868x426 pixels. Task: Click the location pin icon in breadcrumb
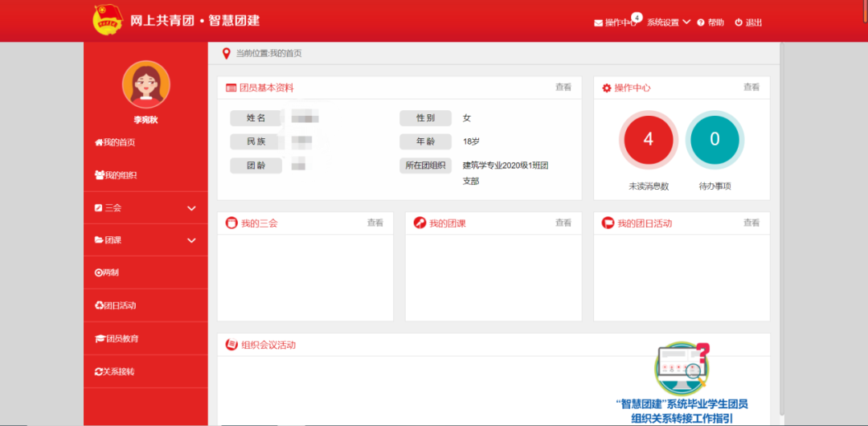[226, 54]
